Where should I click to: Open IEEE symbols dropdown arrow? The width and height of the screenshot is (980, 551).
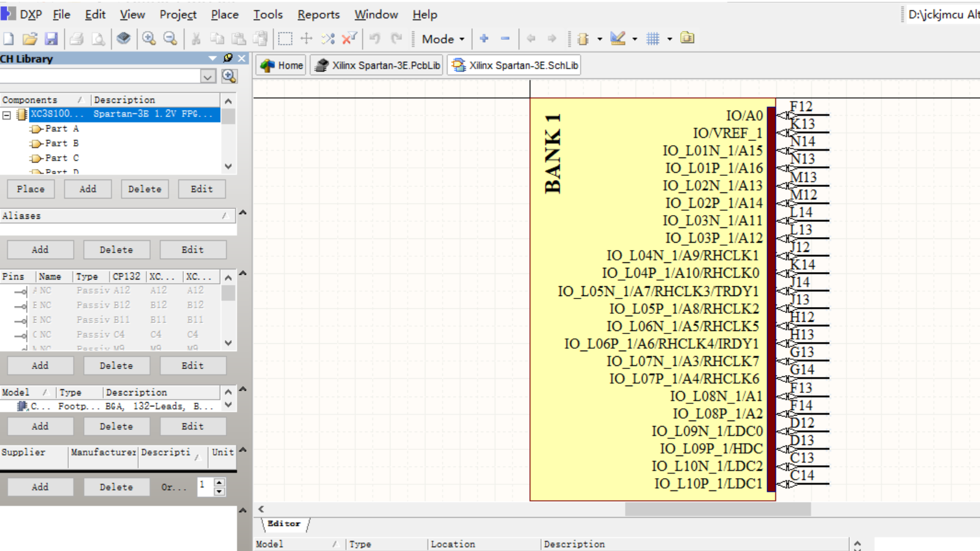(x=600, y=39)
